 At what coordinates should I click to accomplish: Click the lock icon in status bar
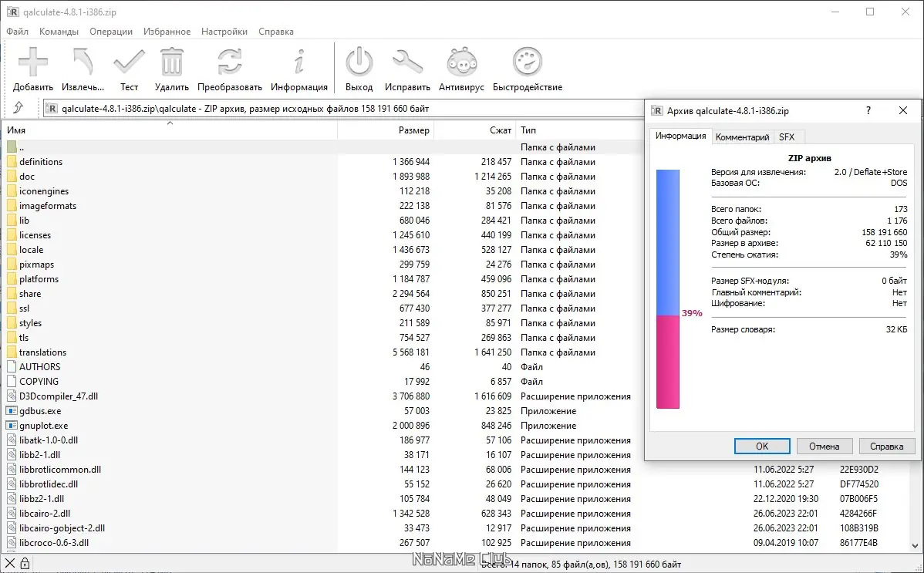[x=25, y=564]
